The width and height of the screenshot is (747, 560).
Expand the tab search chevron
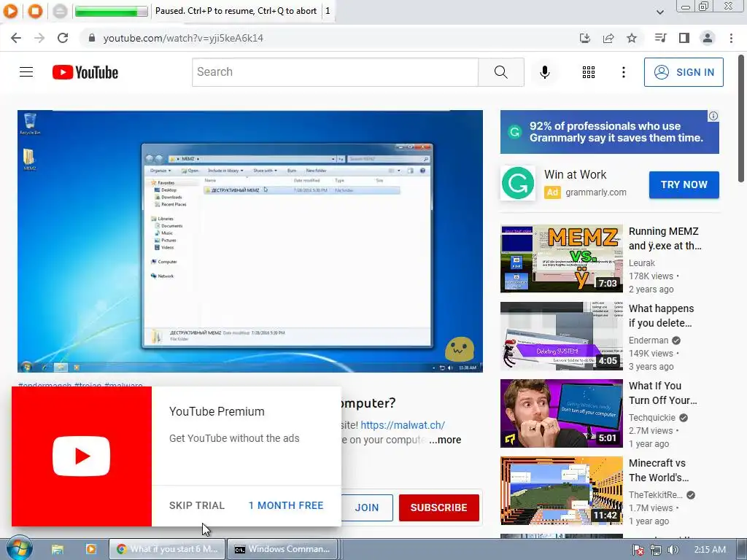pyautogui.click(x=659, y=12)
